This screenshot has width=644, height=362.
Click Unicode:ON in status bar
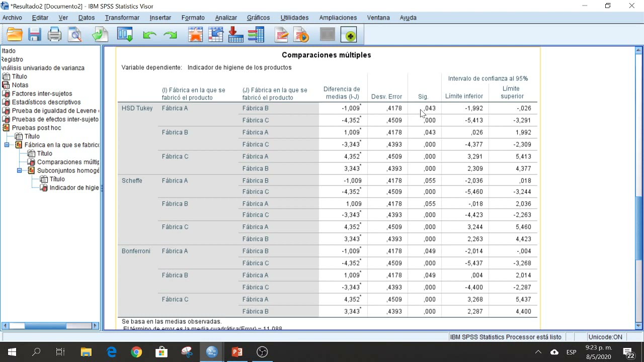(605, 337)
